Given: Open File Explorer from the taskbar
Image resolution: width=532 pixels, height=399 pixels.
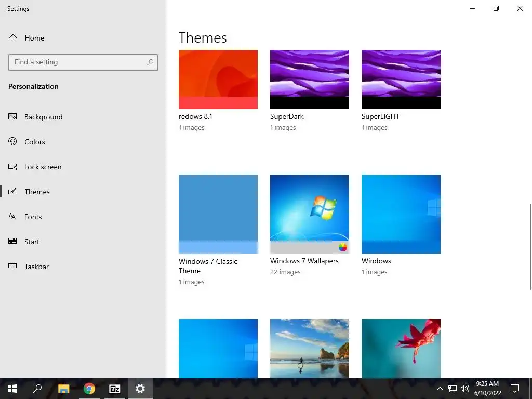Looking at the screenshot, I should pyautogui.click(x=63, y=389).
